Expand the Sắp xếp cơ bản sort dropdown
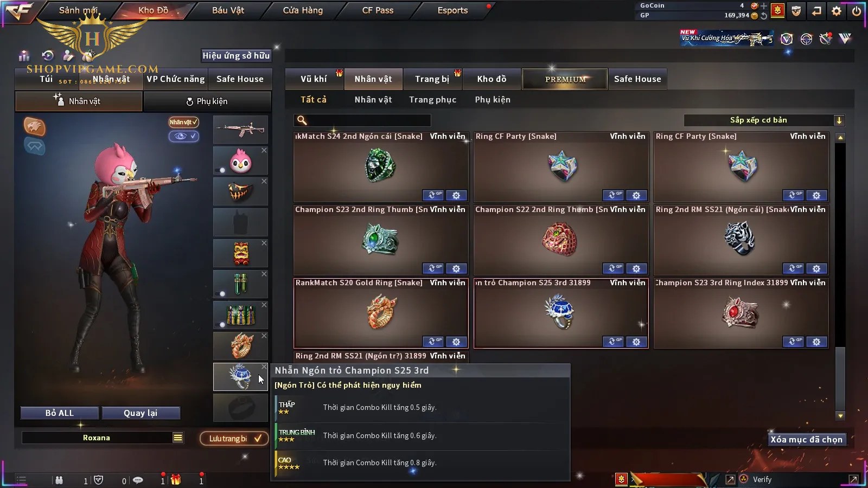Screen dimensions: 868x488 (x=839, y=120)
